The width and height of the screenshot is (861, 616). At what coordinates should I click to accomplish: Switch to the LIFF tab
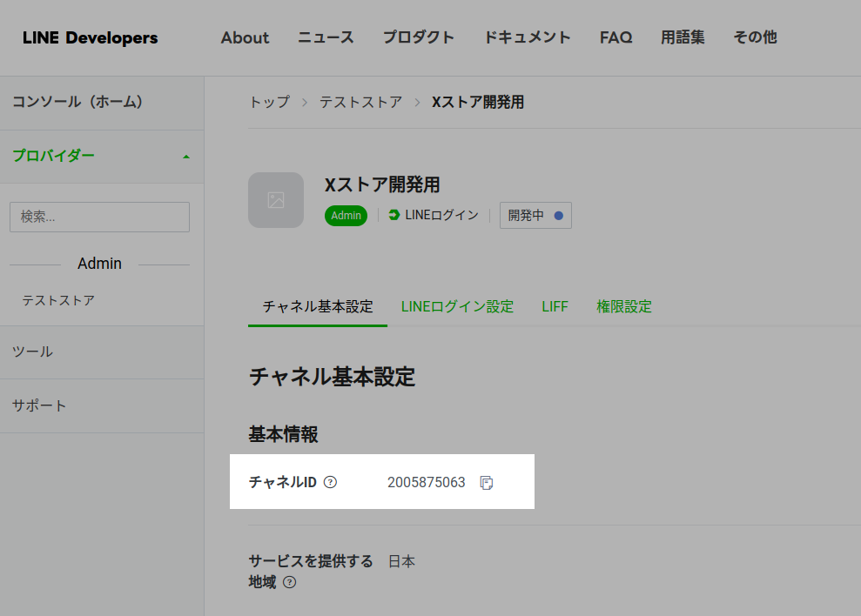555,306
